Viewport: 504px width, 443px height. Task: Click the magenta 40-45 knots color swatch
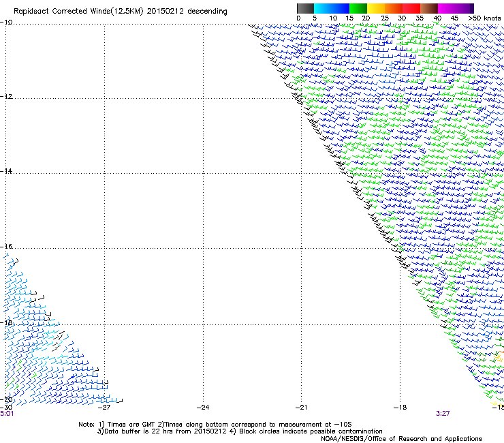[x=447, y=8]
